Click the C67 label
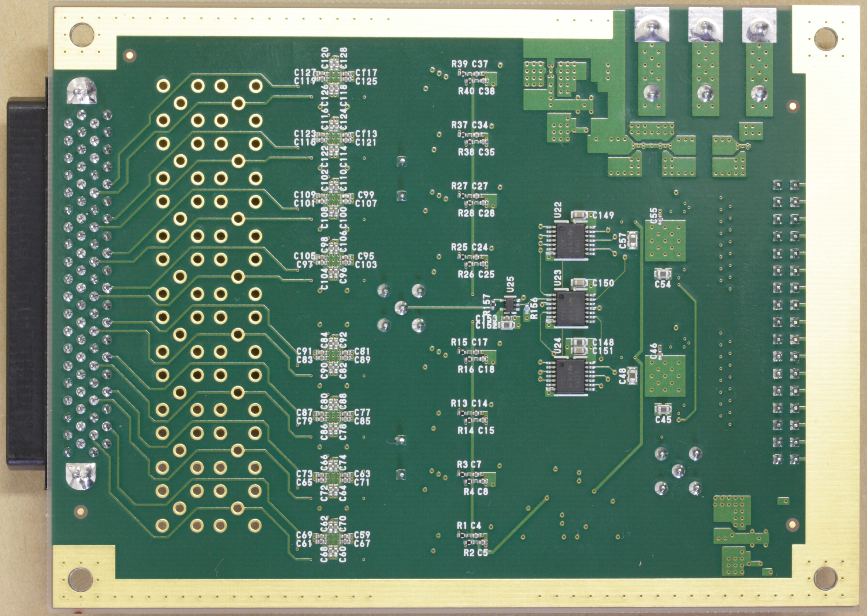Viewport: 867px width, 616px height. 362,543
